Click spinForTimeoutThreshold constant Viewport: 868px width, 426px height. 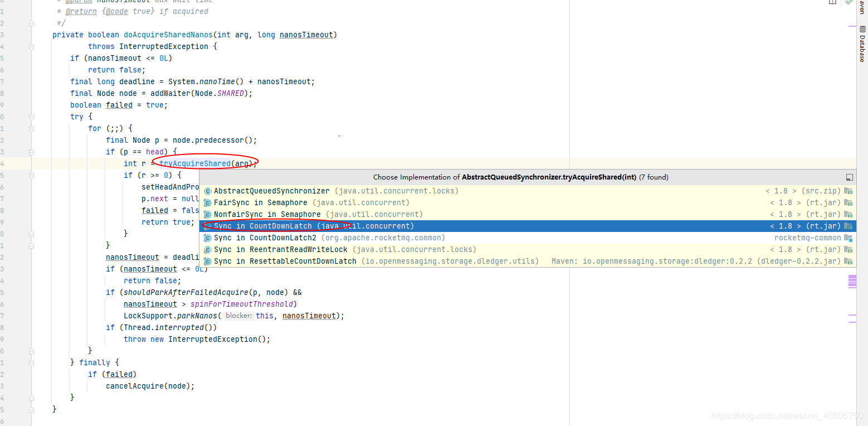tap(242, 304)
